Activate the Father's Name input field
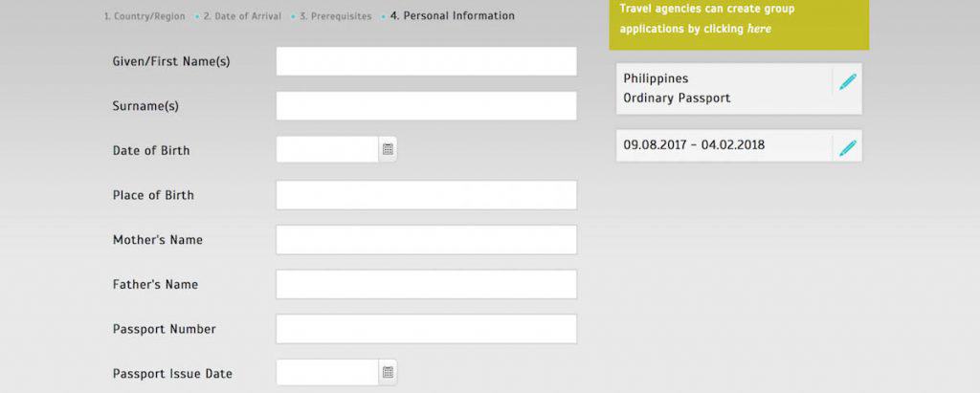 426,284
